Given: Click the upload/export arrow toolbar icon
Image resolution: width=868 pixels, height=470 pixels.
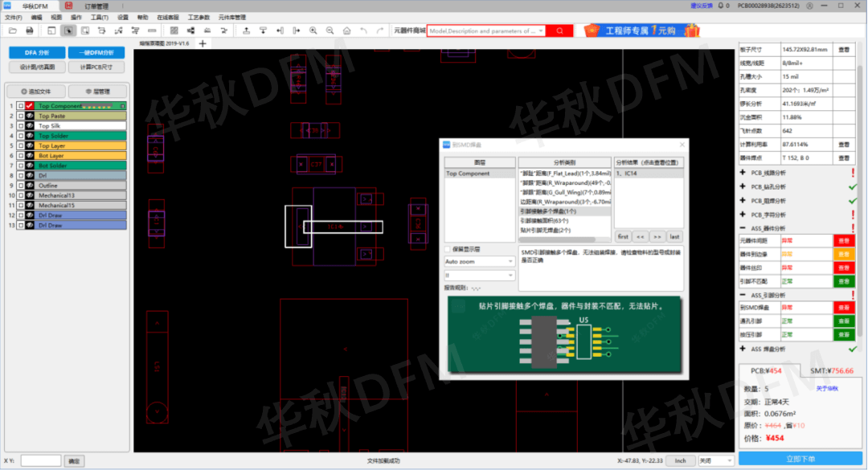Looking at the screenshot, I should coord(247,31).
